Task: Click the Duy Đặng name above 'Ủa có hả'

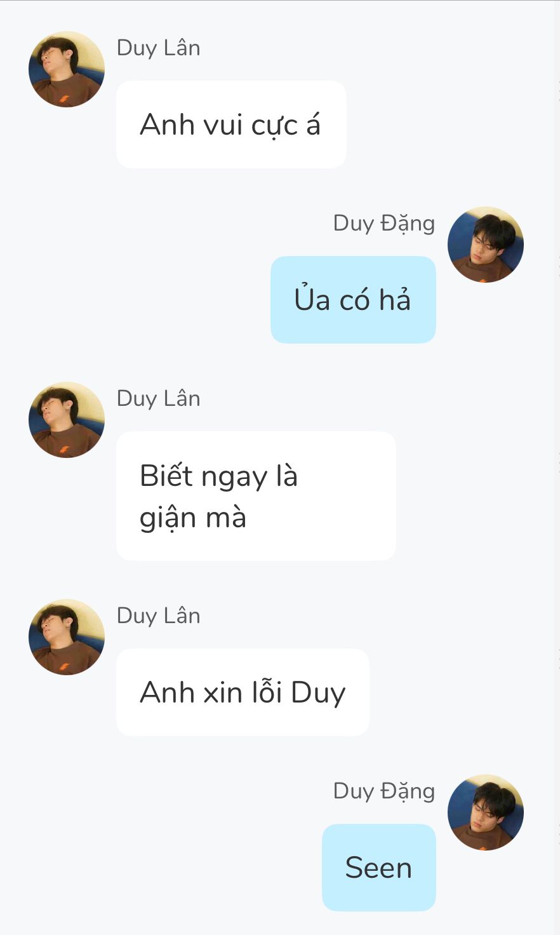Action: coord(384,224)
